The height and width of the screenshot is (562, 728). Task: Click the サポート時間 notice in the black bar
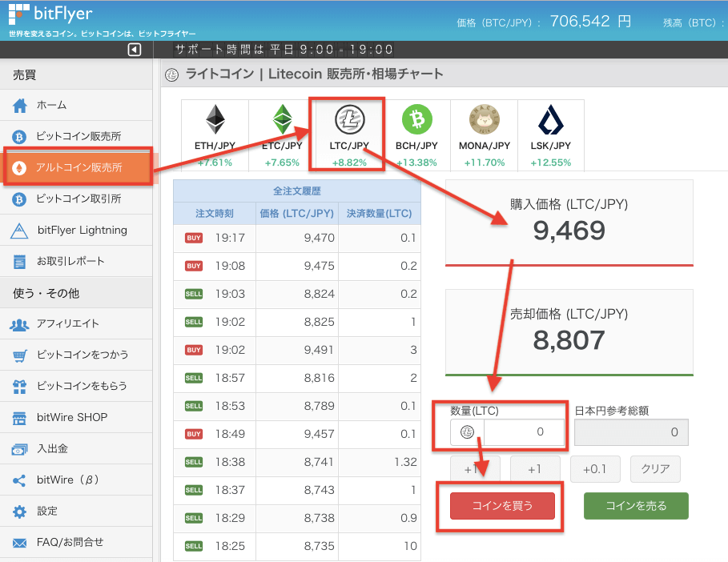(284, 49)
